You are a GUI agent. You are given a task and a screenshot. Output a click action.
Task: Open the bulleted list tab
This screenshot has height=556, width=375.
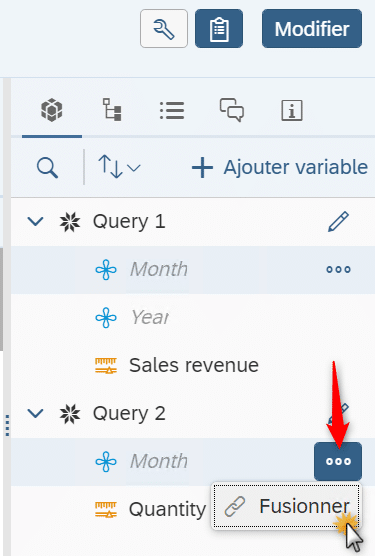[x=172, y=110]
